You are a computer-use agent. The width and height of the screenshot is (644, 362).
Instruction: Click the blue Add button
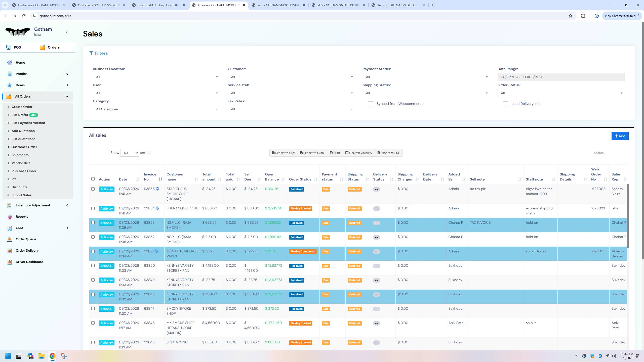(620, 136)
